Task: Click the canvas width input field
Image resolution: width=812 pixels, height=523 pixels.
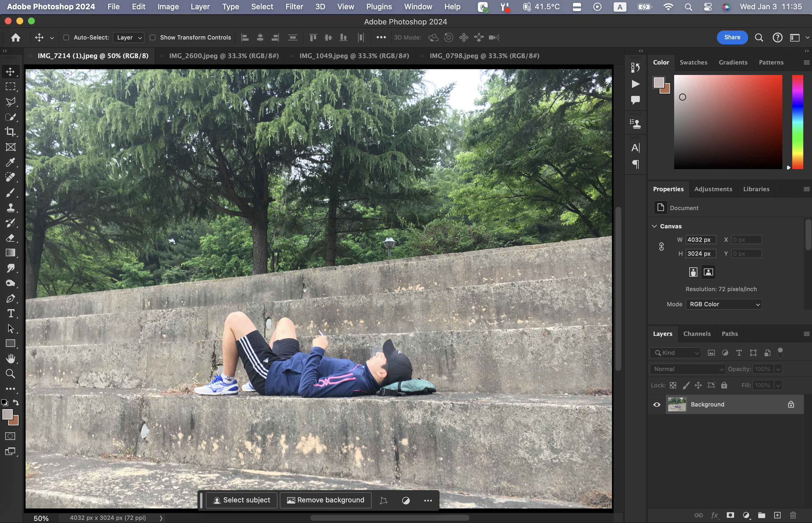Action: [x=700, y=240]
